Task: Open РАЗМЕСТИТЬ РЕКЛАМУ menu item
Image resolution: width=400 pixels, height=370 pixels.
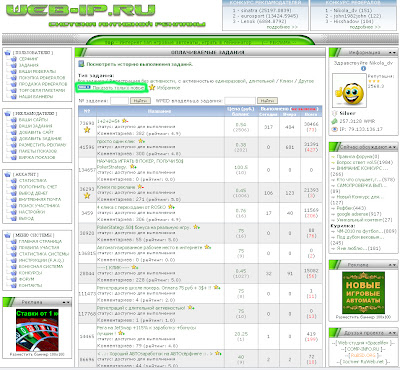Action: (42, 145)
